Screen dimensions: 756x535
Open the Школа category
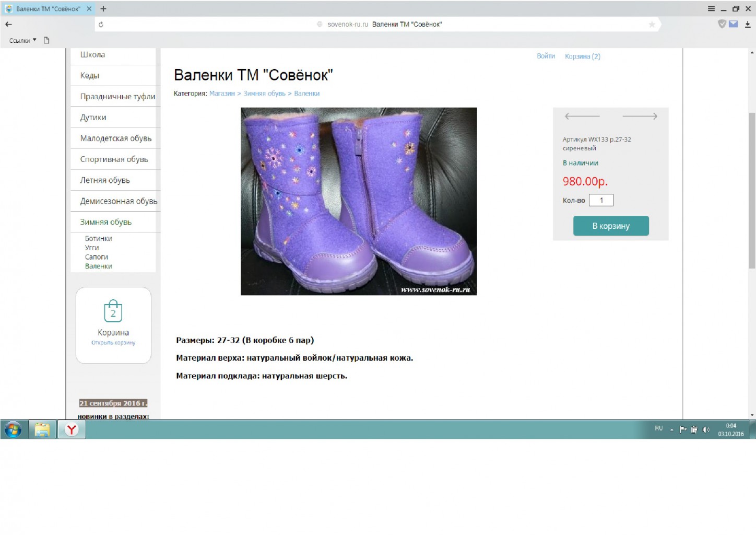click(92, 54)
